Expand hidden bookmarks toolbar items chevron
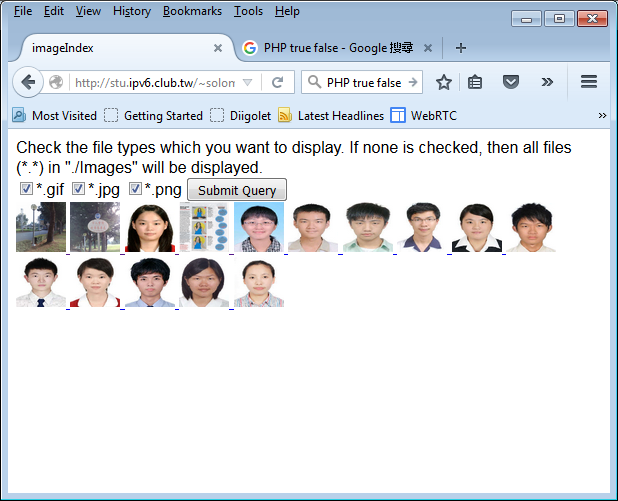Viewport: 618px width, 501px height. (602, 116)
